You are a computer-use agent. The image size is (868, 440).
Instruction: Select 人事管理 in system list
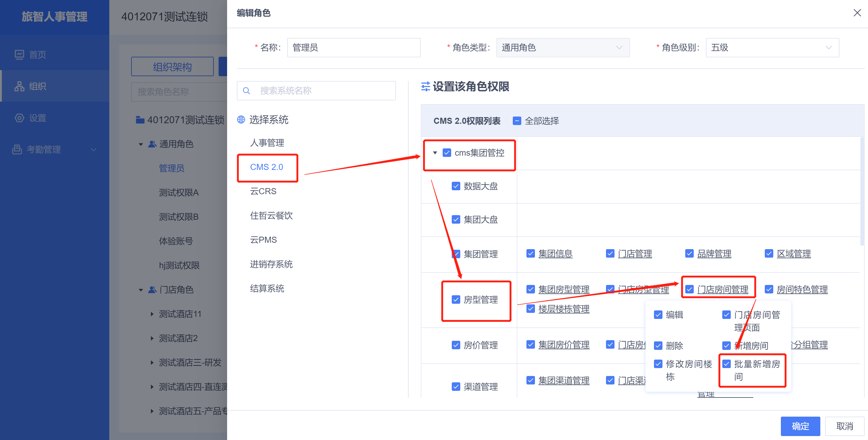(x=267, y=143)
